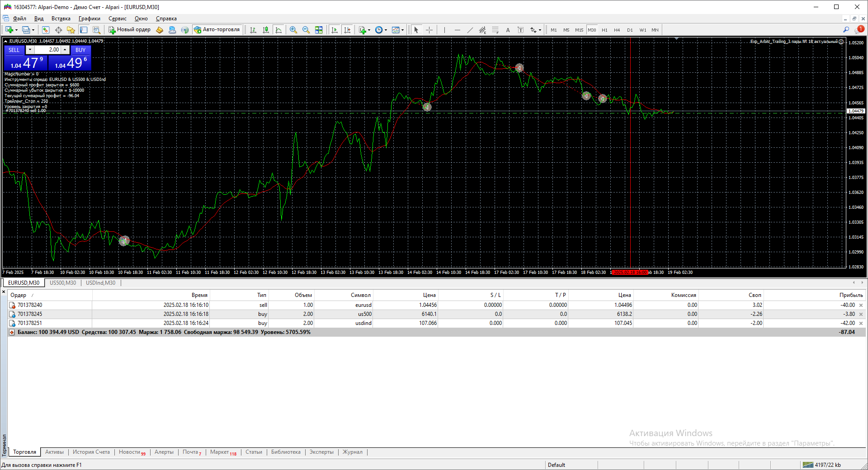Screen dimensions: 868x470
Task: Switch timeframe to M5
Action: click(566, 30)
